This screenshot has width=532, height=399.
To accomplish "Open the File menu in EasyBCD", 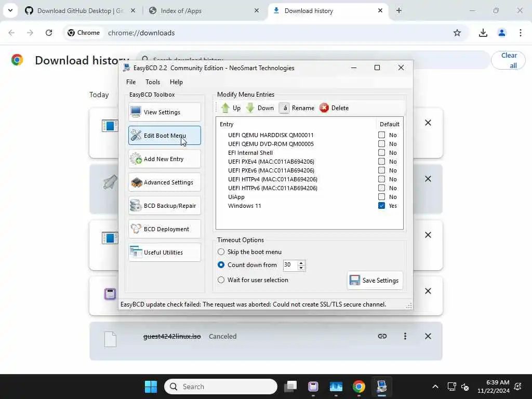I will [131, 82].
